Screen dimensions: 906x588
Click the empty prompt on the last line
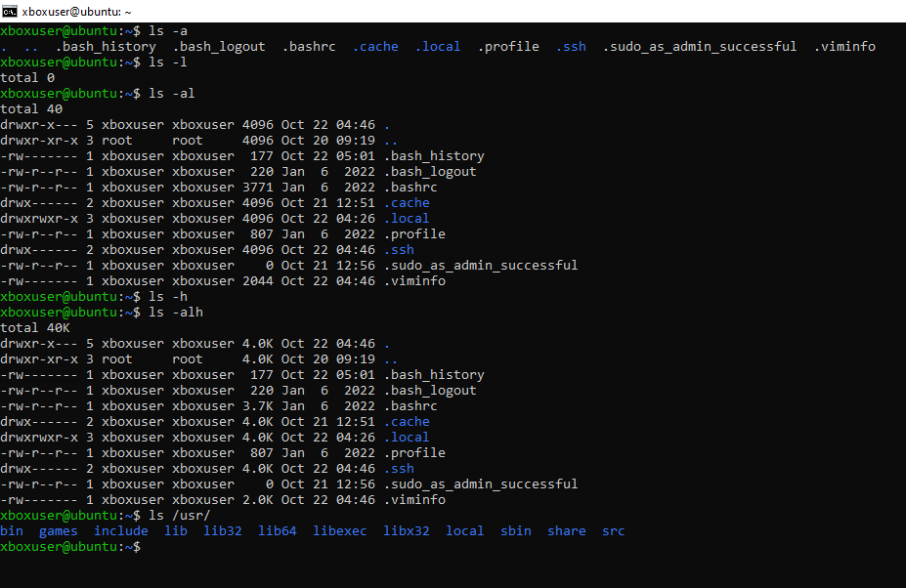click(x=147, y=547)
